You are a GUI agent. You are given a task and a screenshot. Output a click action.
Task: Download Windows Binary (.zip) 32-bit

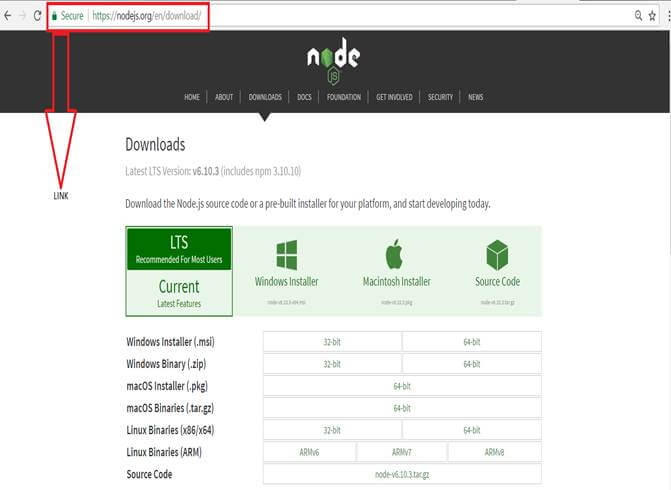point(332,364)
